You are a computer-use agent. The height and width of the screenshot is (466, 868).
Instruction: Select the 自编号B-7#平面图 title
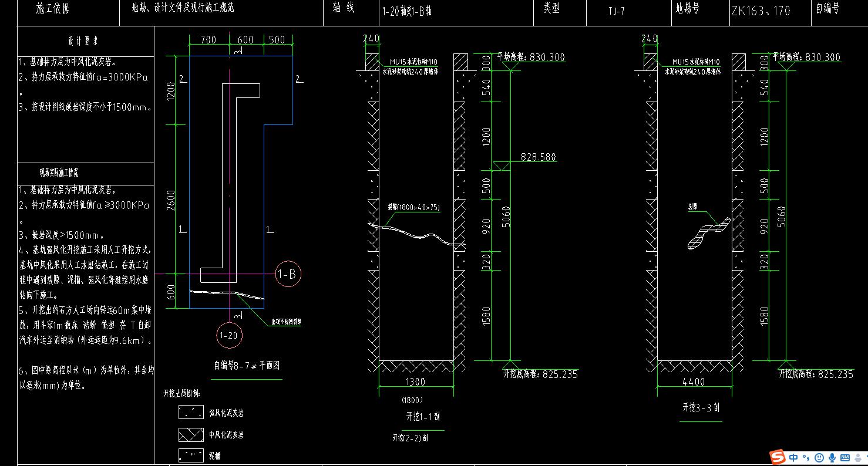point(245,366)
